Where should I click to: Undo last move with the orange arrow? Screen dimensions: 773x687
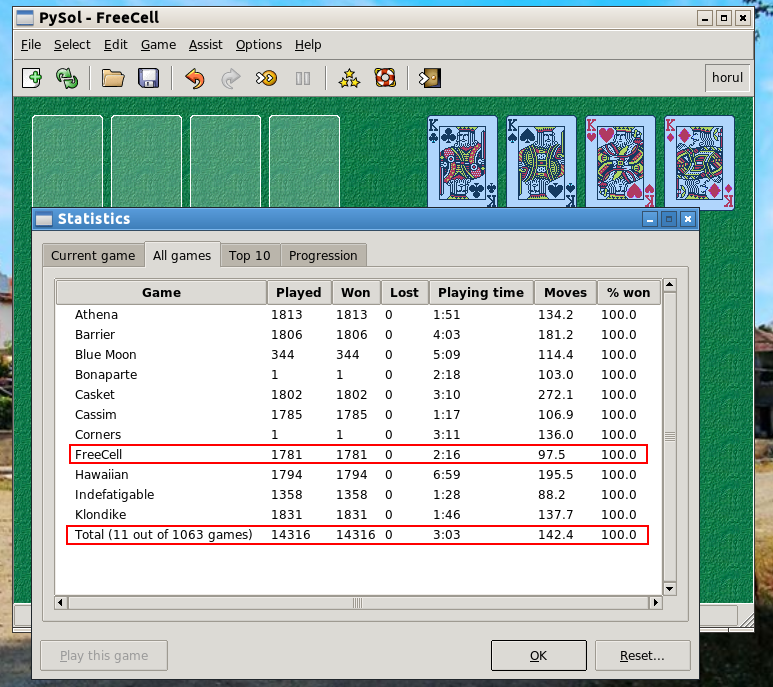coord(195,78)
